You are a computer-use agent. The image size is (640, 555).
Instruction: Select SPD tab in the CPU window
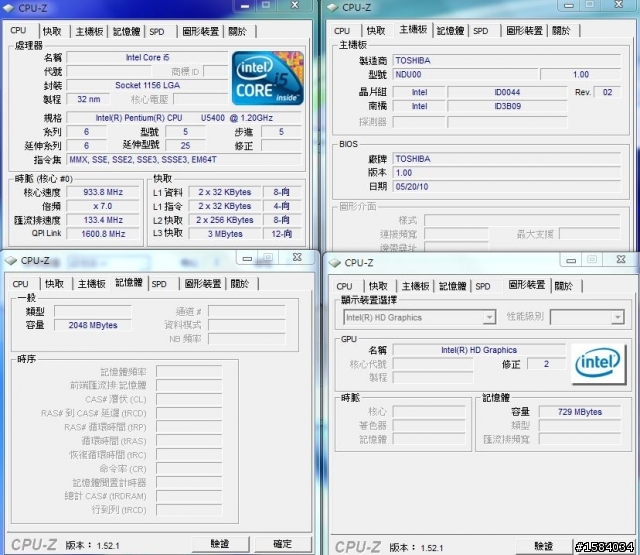pyautogui.click(x=157, y=31)
